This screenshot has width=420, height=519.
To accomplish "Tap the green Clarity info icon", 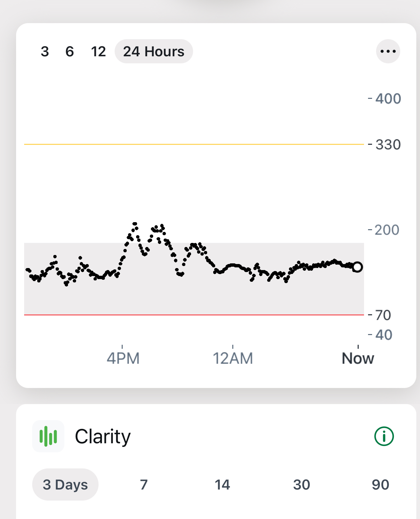I will (384, 436).
